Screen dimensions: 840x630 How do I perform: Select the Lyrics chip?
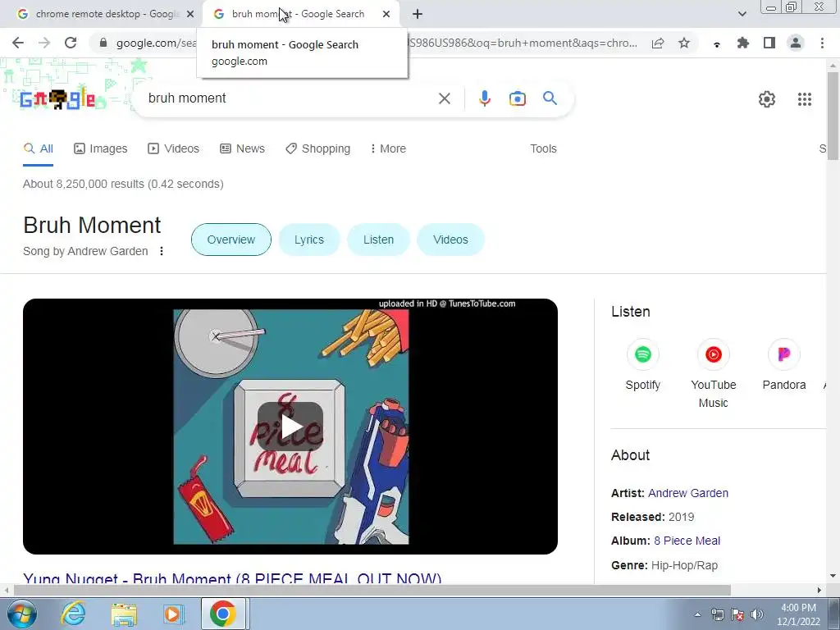309,240
